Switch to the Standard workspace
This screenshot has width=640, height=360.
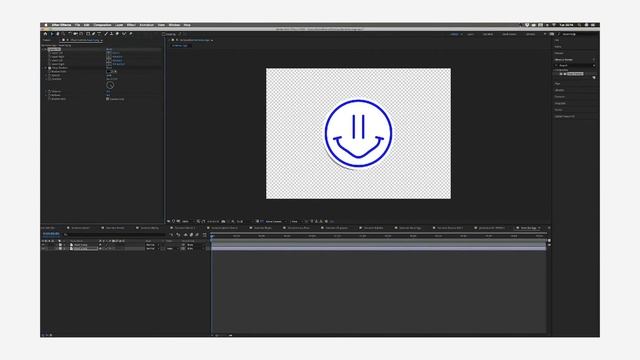coord(488,34)
